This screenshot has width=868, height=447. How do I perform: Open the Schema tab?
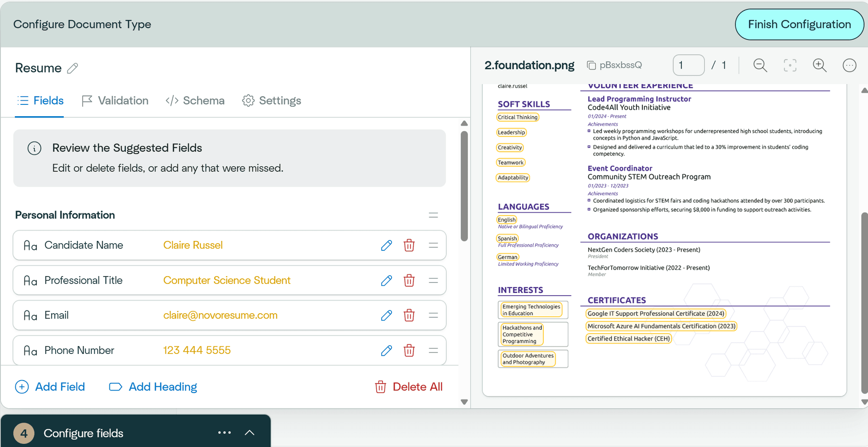(x=203, y=100)
